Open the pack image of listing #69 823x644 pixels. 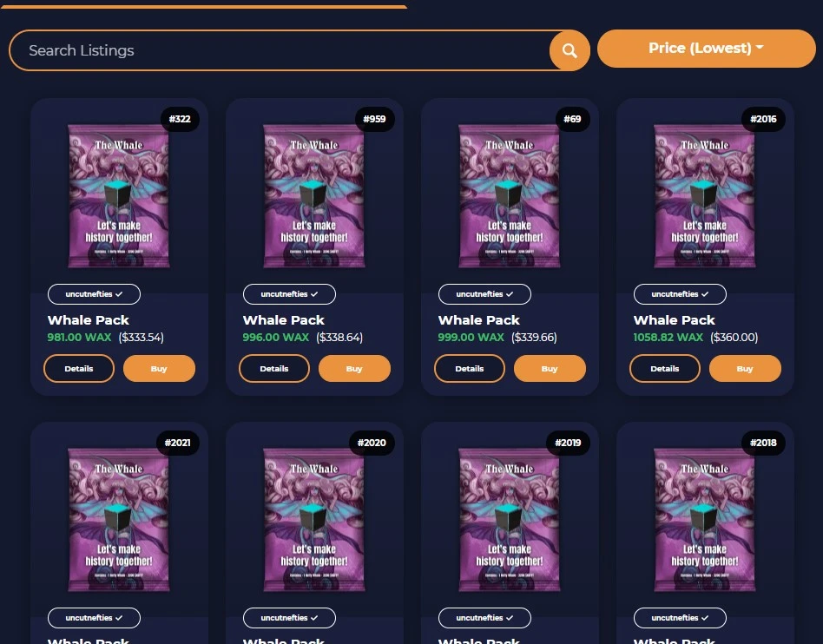510,196
